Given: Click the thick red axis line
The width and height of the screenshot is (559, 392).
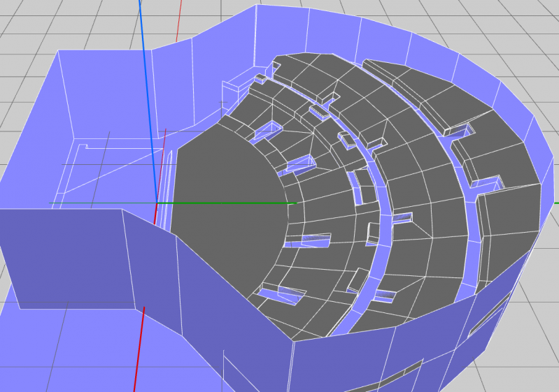Looking at the screenshot, I should point(139,349).
